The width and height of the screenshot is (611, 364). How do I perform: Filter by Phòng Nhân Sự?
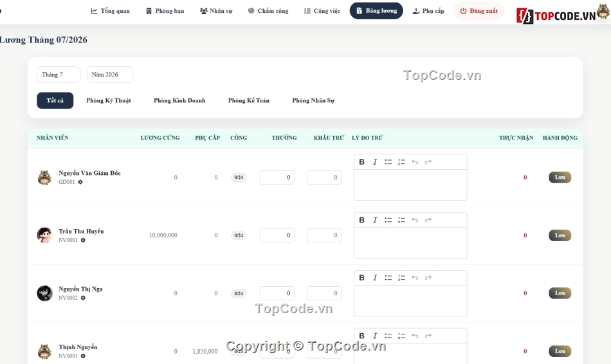313,100
